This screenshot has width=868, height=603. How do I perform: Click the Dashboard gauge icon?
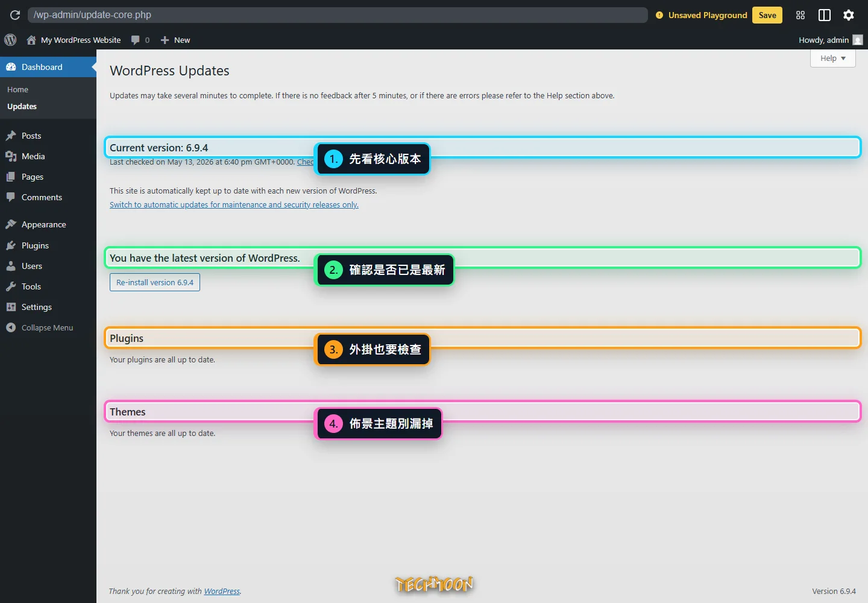pos(11,67)
